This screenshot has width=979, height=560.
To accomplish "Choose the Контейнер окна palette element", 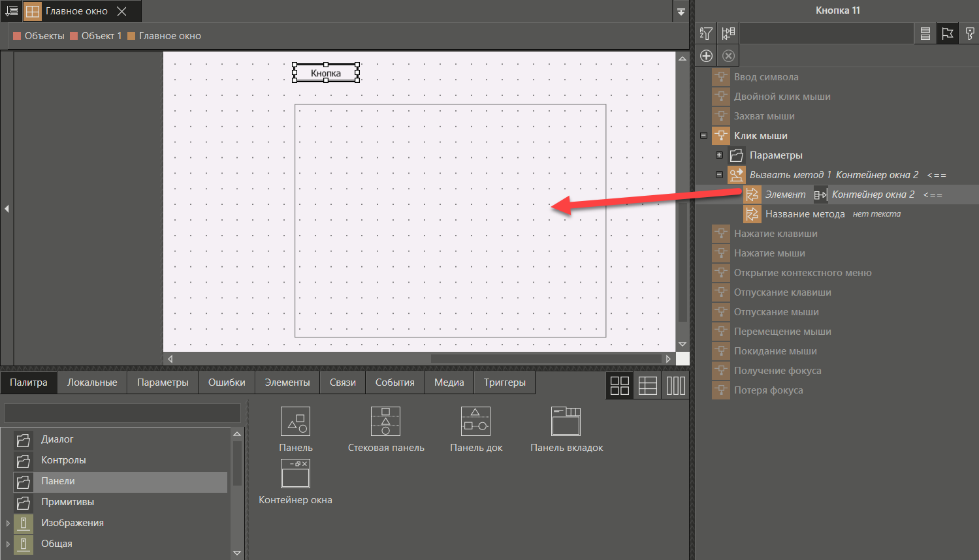I will tap(295, 474).
